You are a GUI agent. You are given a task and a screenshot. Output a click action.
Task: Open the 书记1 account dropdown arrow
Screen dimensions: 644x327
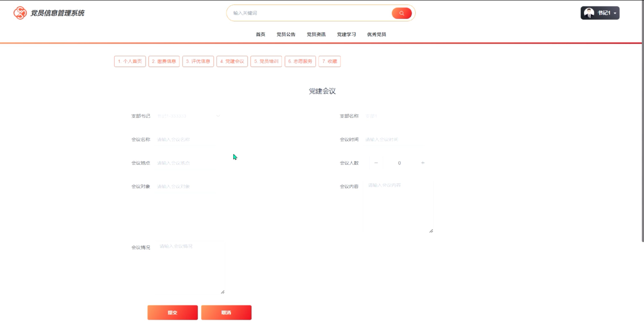click(615, 13)
